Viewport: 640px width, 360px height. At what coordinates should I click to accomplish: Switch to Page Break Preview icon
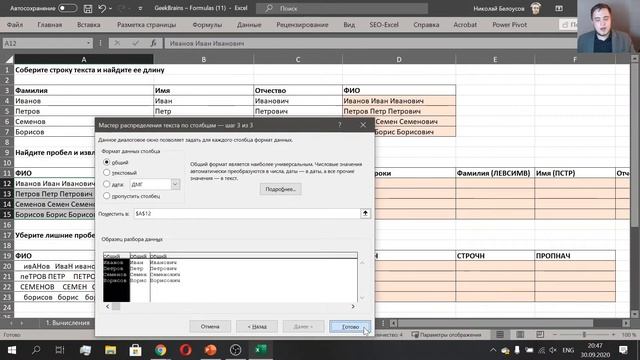click(540, 335)
